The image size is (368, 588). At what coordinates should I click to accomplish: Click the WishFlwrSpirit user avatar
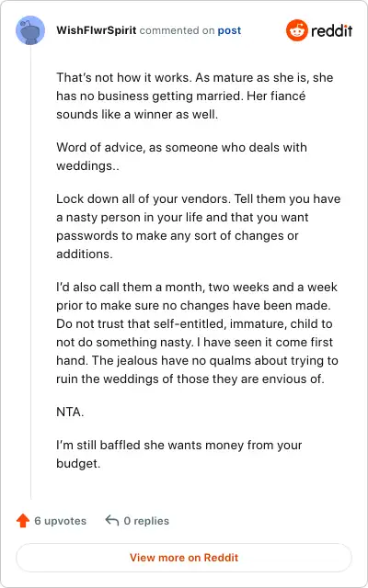(x=30, y=30)
